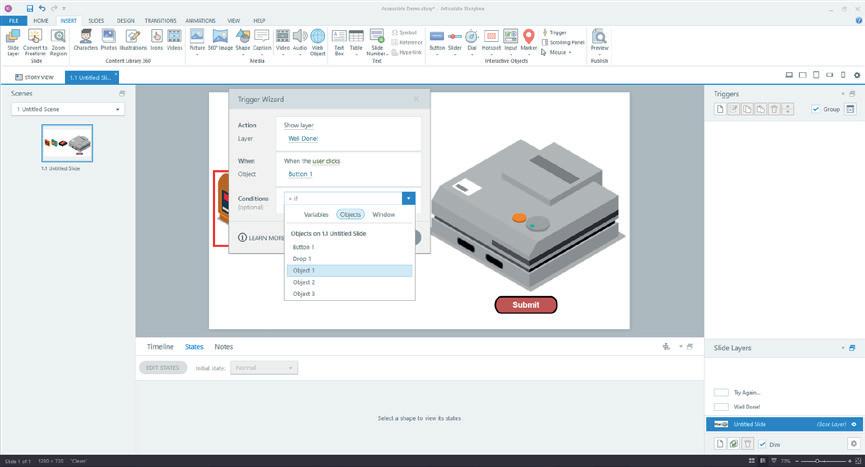Switch to the ANIMATIONS ribbon tab

tap(200, 20)
